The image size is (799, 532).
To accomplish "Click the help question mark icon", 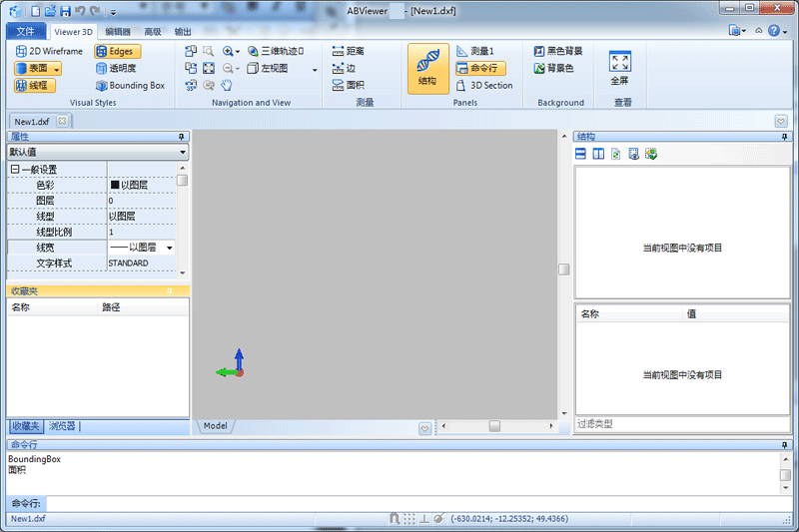I will (773, 31).
